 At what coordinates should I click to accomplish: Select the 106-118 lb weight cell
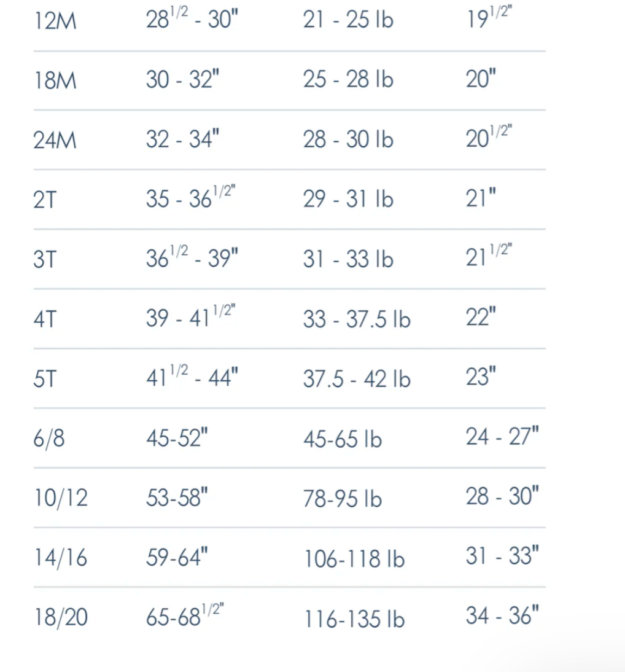click(x=354, y=560)
